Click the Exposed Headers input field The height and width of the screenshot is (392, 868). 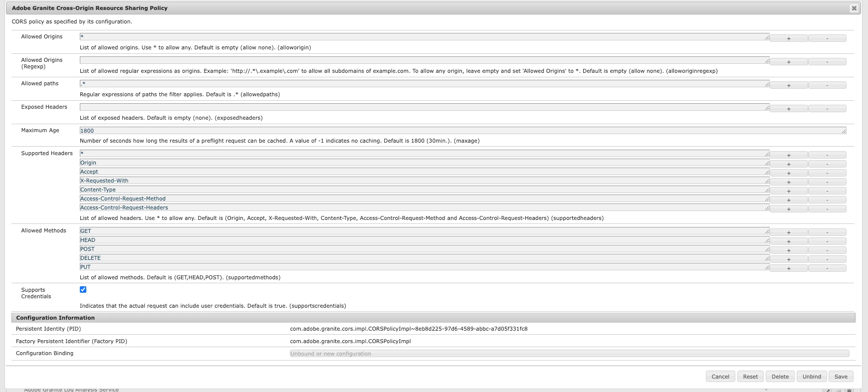(x=425, y=107)
